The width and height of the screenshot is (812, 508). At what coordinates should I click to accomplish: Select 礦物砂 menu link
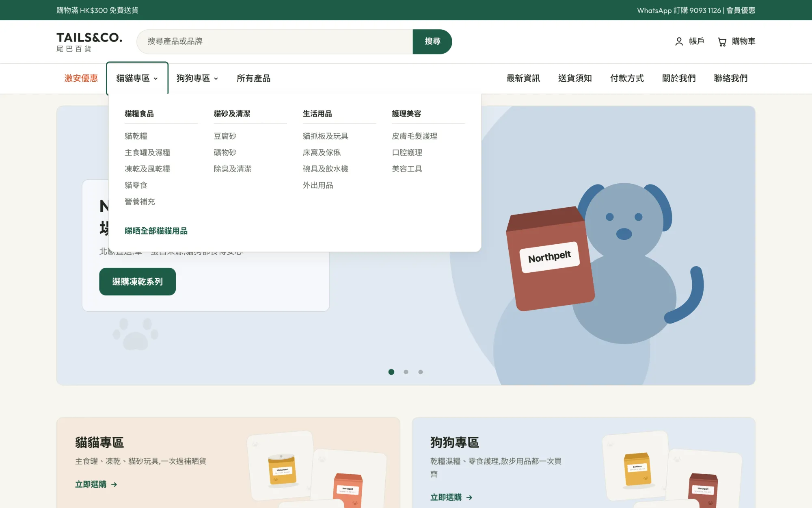(225, 152)
